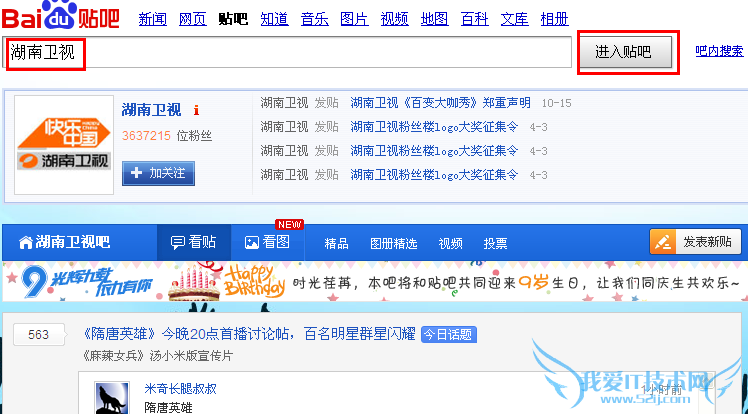This screenshot has height=414, width=748.
Task: Open the 图册精选 tab
Action: tap(394, 244)
